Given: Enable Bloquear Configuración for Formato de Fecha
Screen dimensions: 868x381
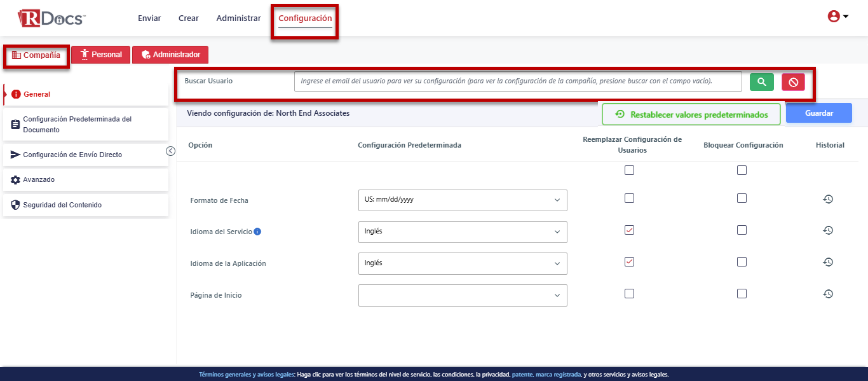Looking at the screenshot, I should 742,198.
